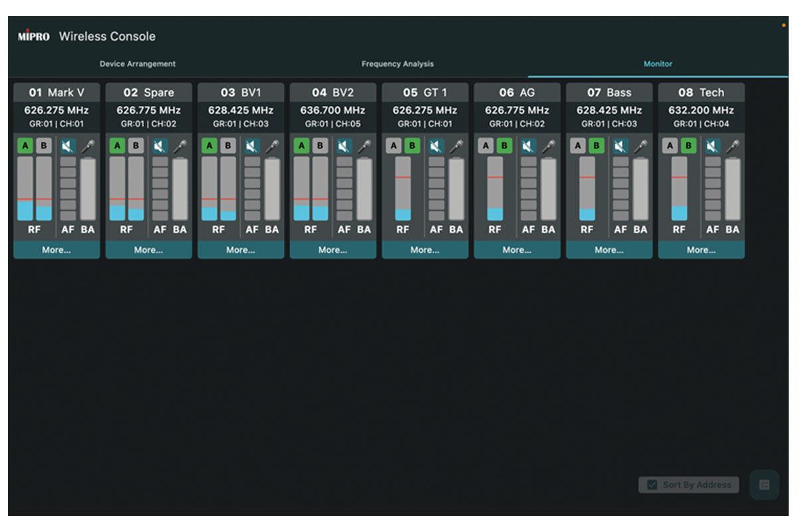798x532 pixels.
Task: Click the layout view icon beside Sort By Address
Action: (764, 485)
